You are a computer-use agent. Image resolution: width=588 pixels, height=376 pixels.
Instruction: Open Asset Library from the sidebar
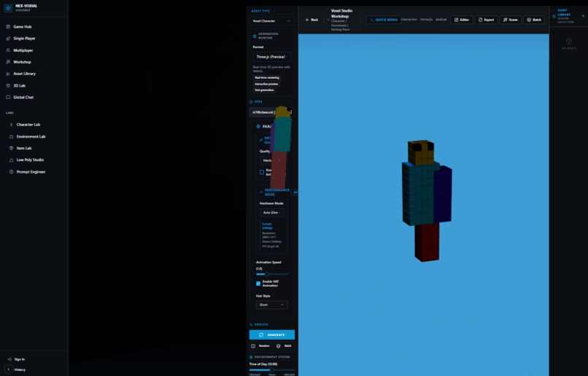tap(24, 74)
